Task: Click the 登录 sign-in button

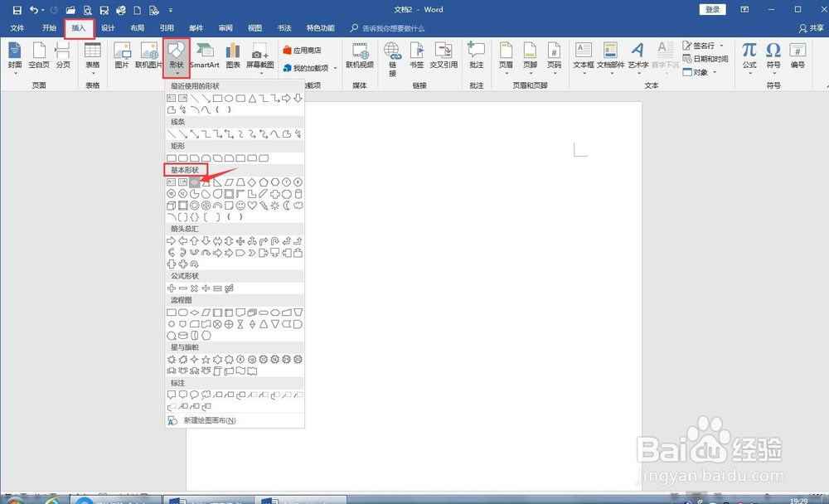Action: 713,9
